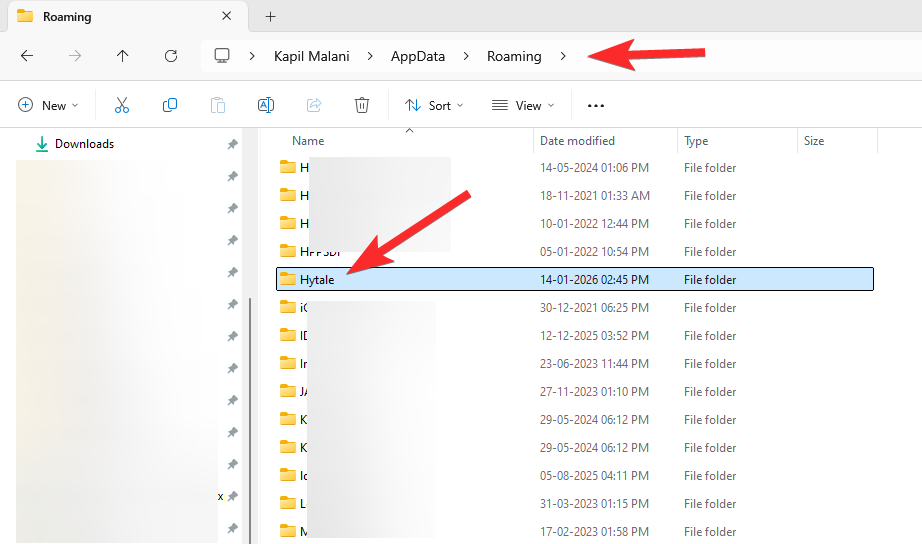The height and width of the screenshot is (544, 922).
Task: Go up one folder level
Action: pyautogui.click(x=123, y=56)
